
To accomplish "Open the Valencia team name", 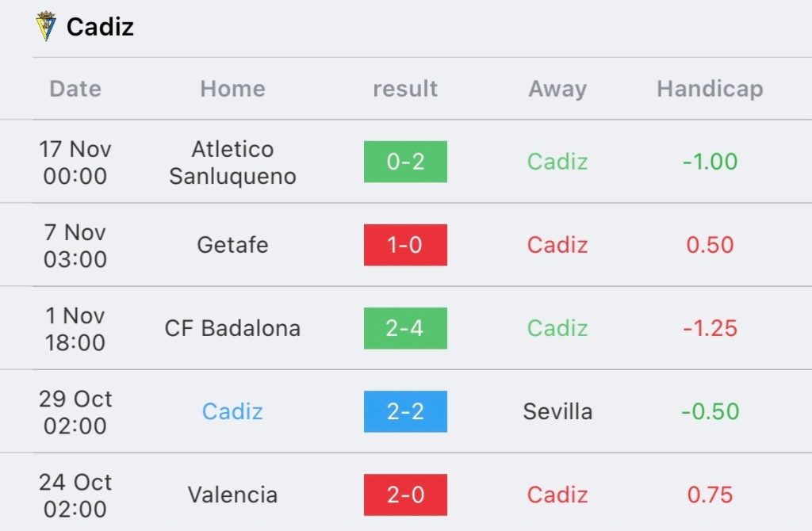I will [232, 495].
